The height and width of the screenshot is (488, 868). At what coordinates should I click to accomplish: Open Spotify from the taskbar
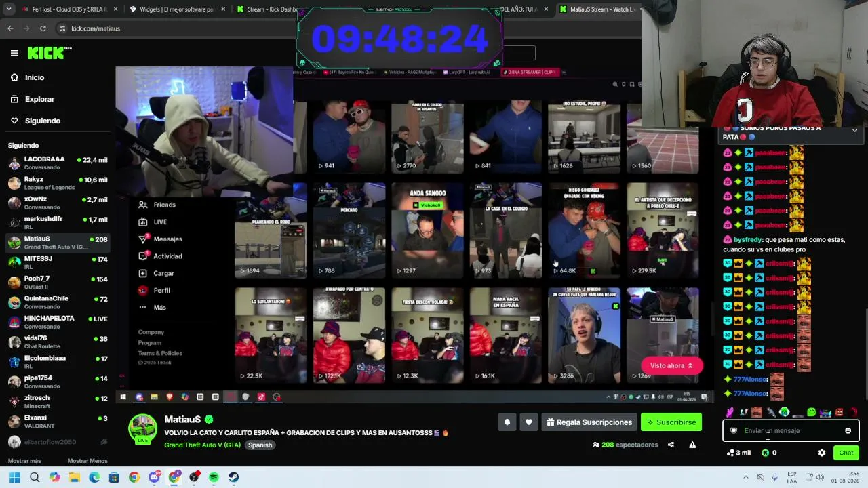point(214,477)
